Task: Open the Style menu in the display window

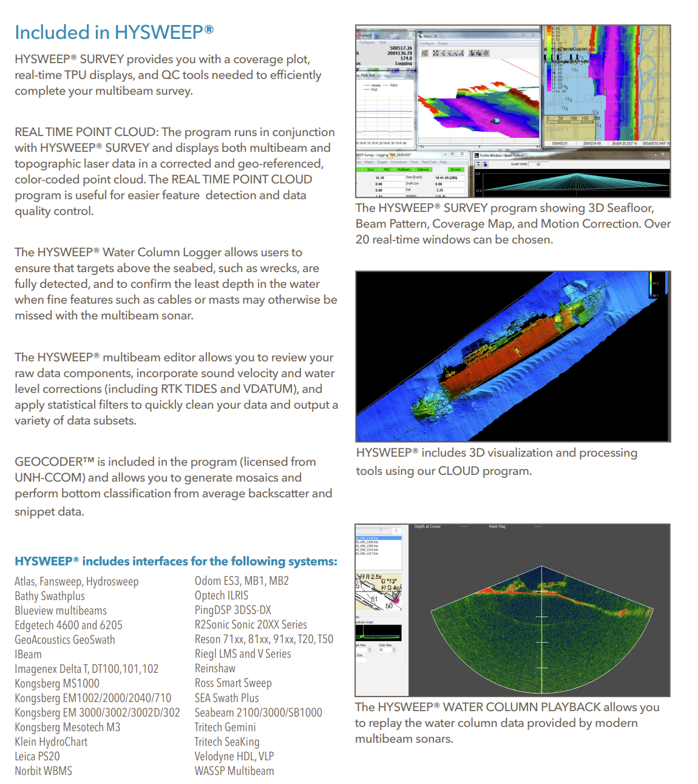Action: (x=383, y=43)
